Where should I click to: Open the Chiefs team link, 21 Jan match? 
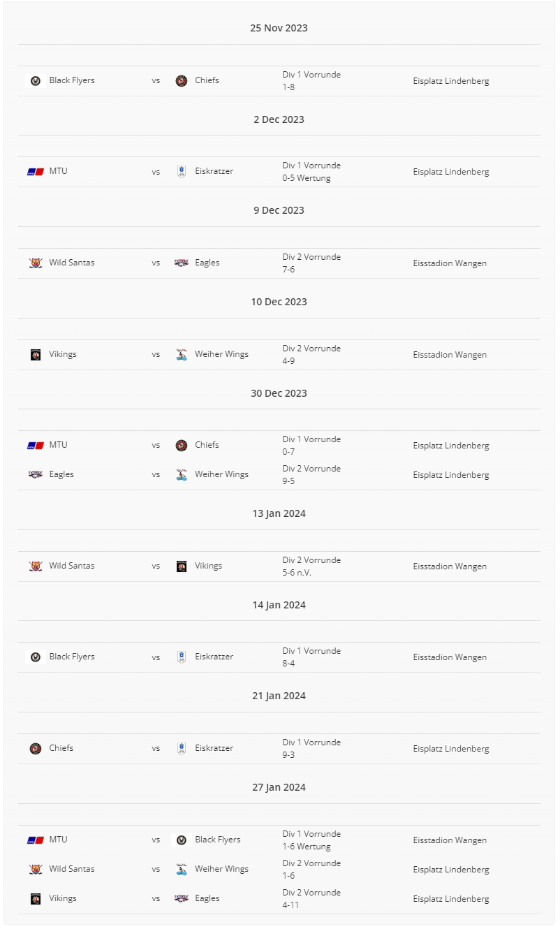pos(61,748)
